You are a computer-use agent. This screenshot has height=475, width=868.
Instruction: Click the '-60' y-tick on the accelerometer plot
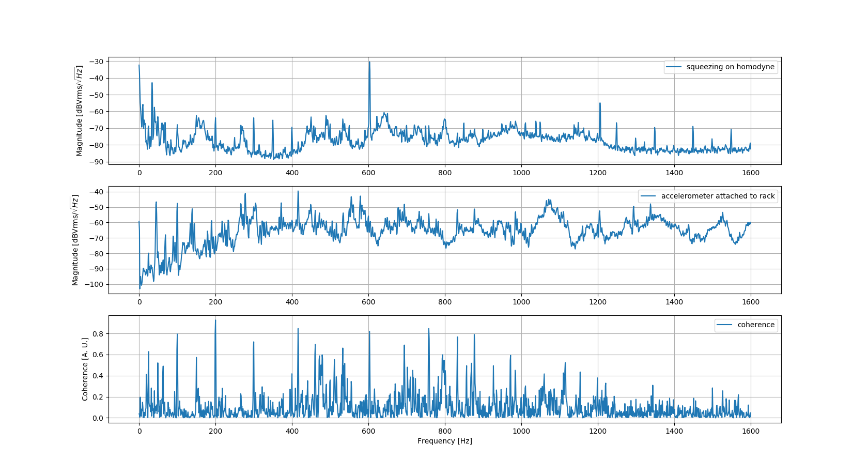click(97, 223)
